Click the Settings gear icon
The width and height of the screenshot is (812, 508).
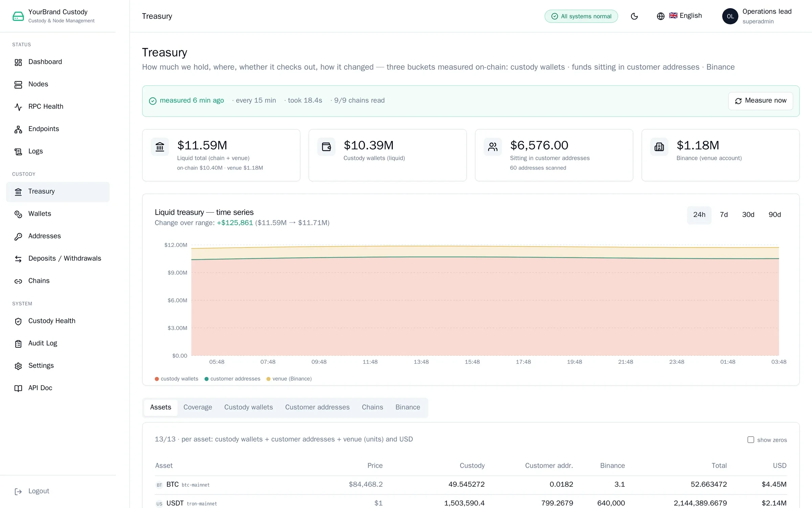click(18, 366)
